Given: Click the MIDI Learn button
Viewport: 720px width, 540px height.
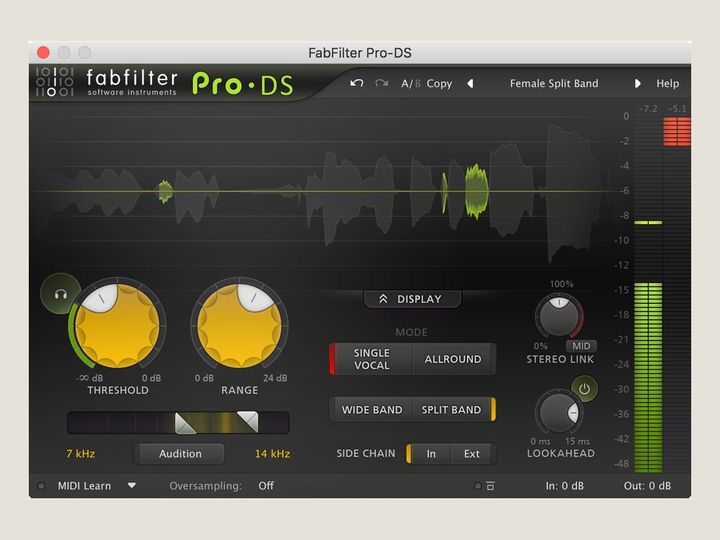Looking at the screenshot, I should (x=84, y=486).
